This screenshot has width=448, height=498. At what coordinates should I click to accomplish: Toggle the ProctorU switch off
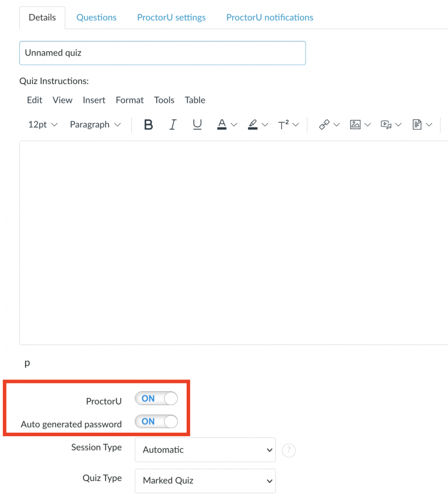click(x=156, y=399)
